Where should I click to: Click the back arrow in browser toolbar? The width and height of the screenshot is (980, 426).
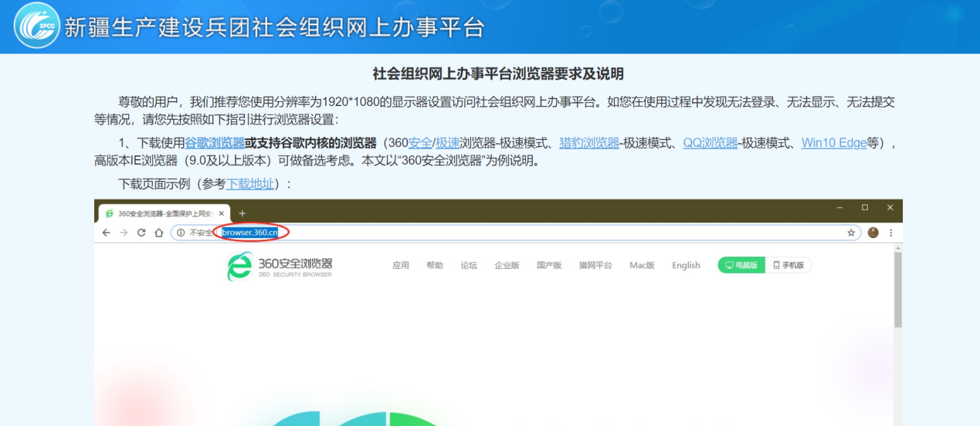point(106,233)
